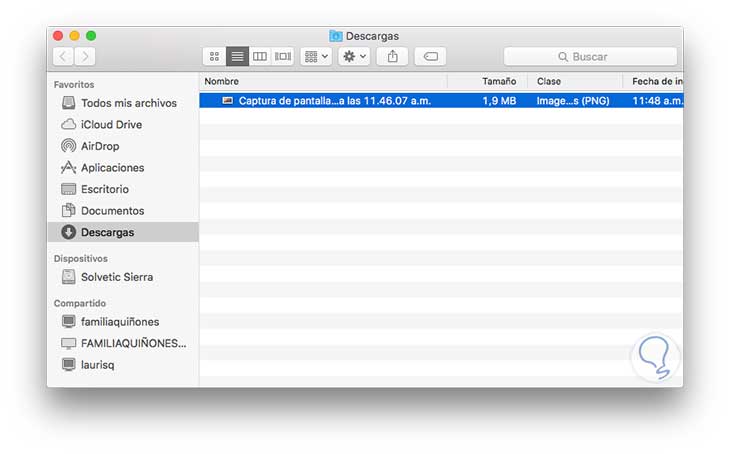Go forward with the right arrow
Image resolution: width=730 pixels, height=454 pixels.
[85, 56]
